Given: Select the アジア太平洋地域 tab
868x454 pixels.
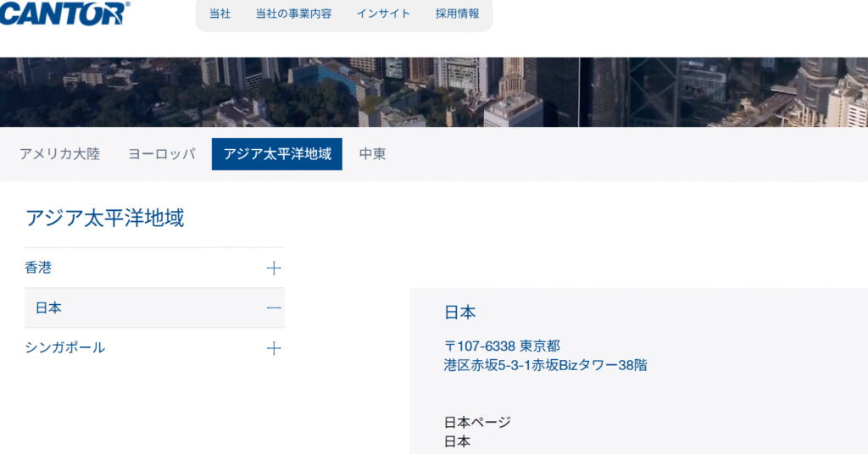Looking at the screenshot, I should (277, 153).
